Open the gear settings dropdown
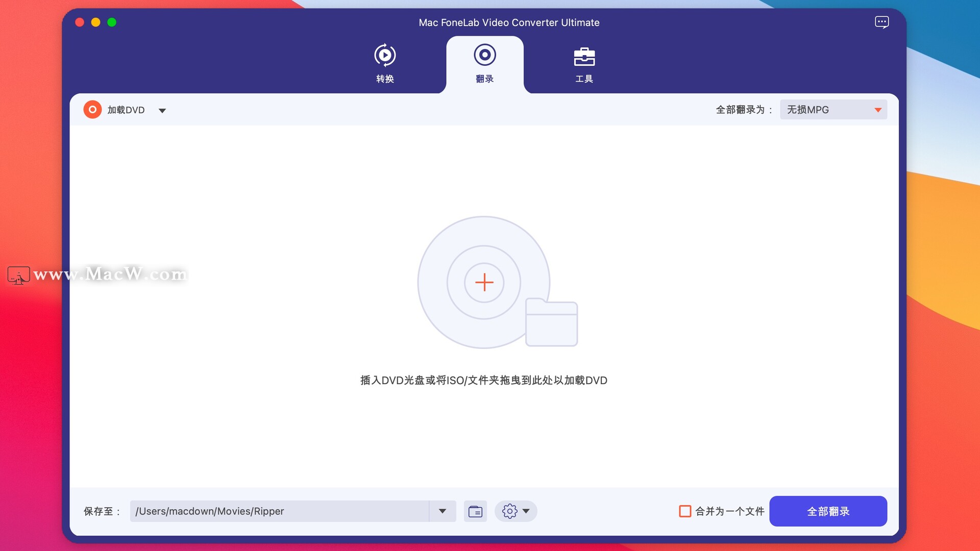This screenshot has width=980, height=551. [x=516, y=511]
